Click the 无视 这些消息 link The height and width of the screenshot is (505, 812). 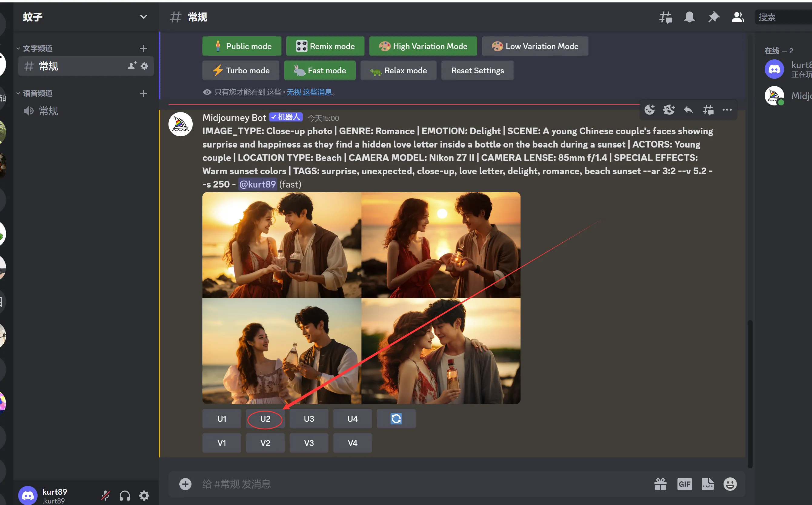(x=309, y=92)
